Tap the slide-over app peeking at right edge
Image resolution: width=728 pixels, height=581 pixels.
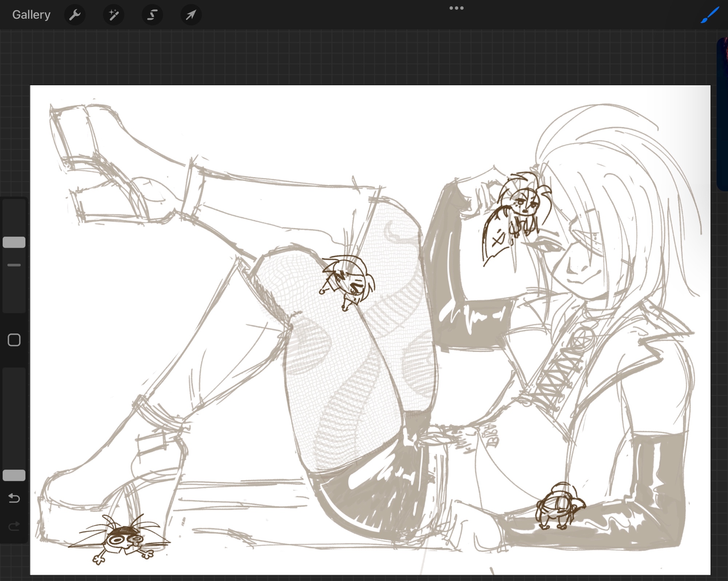point(722,113)
